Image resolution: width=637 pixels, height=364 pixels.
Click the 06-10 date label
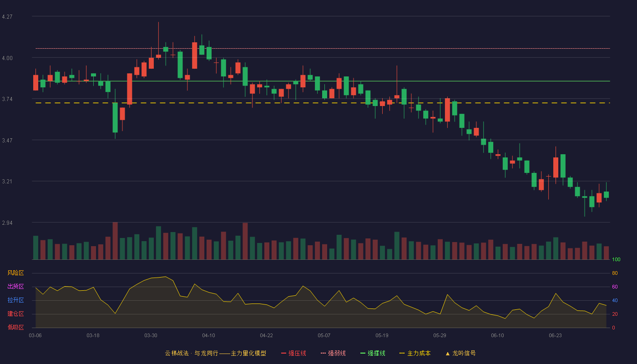(497, 335)
